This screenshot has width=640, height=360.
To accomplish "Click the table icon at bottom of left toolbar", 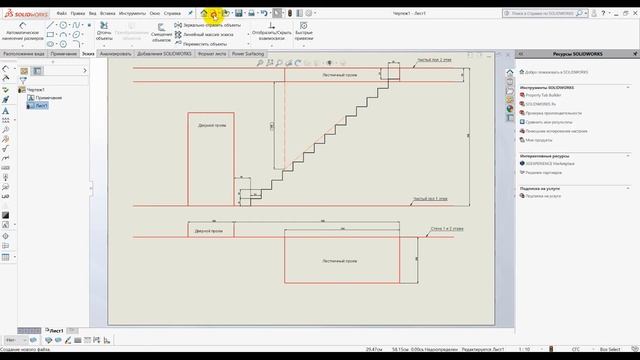I will (x=5, y=257).
